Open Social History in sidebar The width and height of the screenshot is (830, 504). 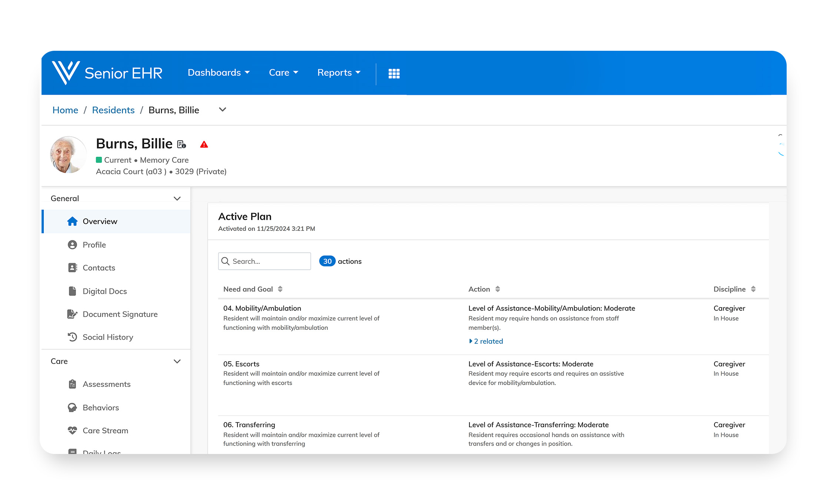[107, 337]
